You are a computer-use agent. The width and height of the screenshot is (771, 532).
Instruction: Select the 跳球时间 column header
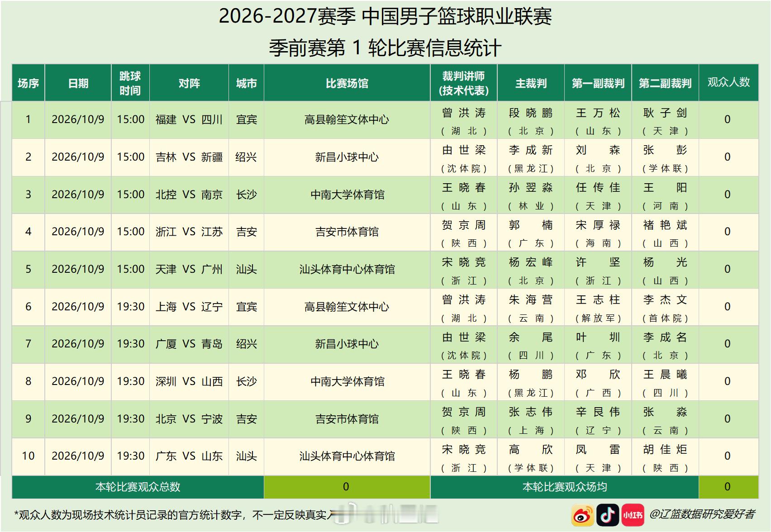130,83
